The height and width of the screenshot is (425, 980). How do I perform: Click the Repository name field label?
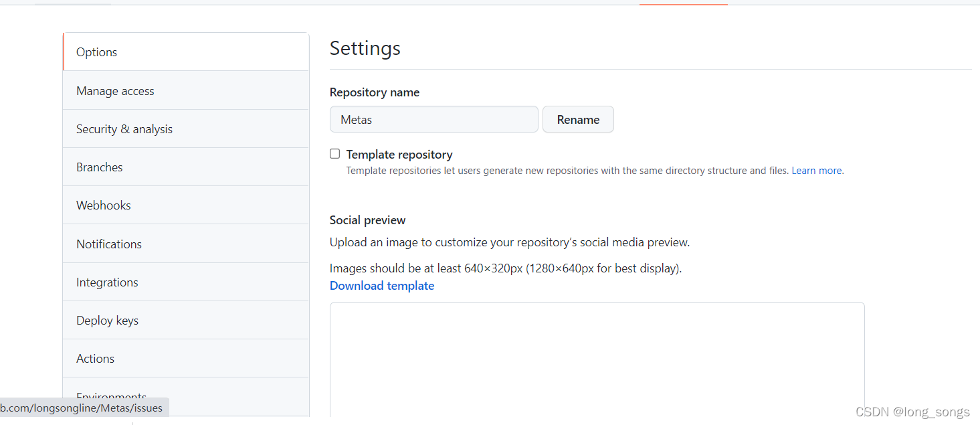pos(375,92)
